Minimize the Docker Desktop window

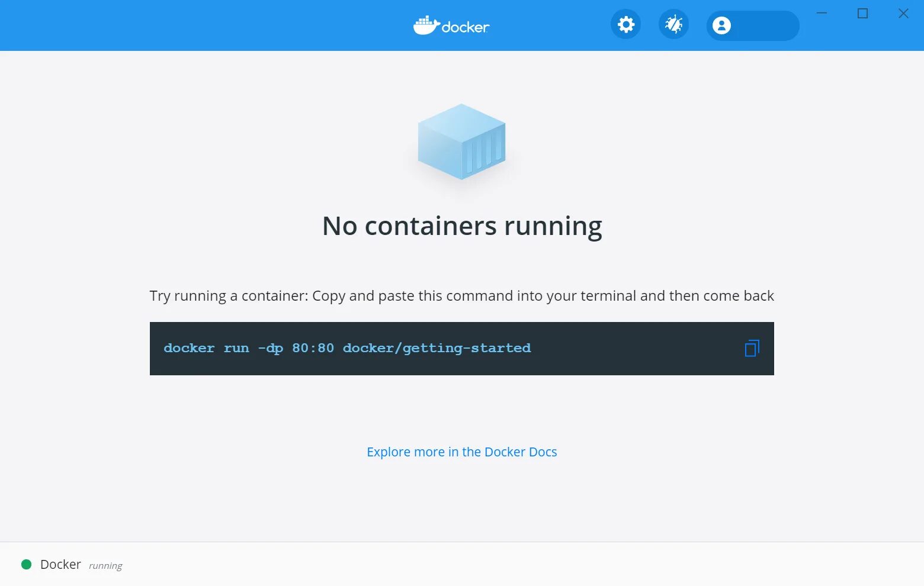(x=822, y=13)
